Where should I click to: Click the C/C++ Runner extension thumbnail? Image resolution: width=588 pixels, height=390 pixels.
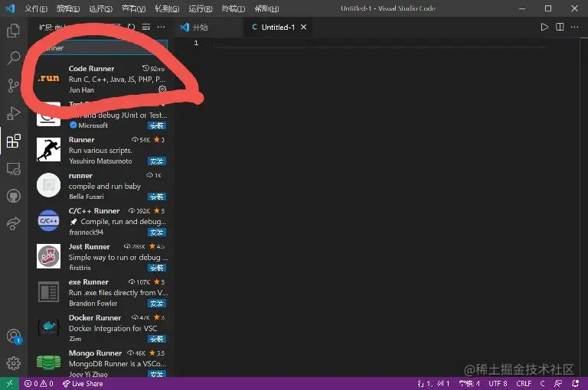48,221
